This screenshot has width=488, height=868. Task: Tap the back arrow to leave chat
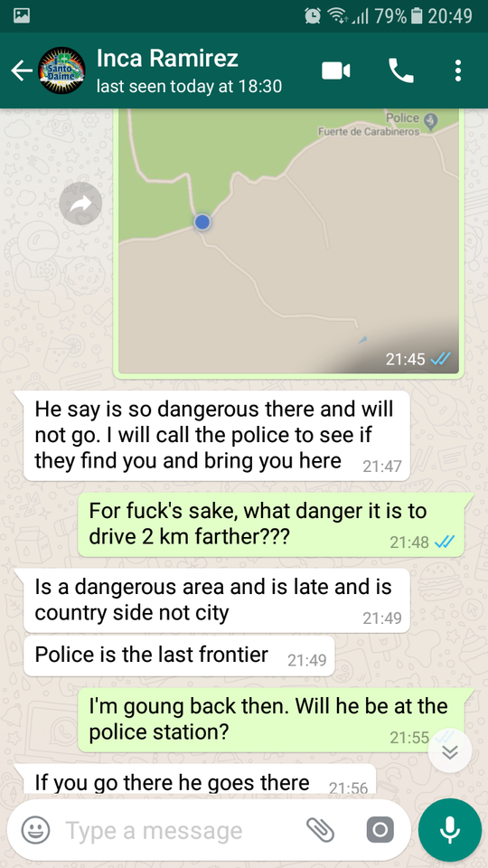(x=22, y=71)
